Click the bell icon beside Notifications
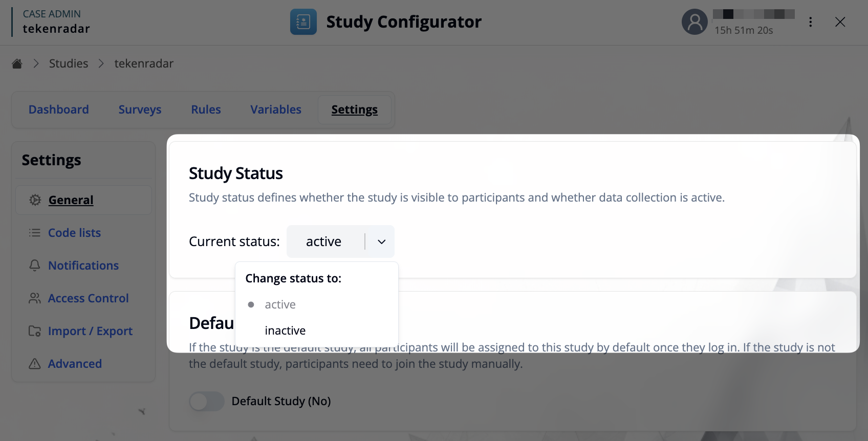 pos(35,266)
